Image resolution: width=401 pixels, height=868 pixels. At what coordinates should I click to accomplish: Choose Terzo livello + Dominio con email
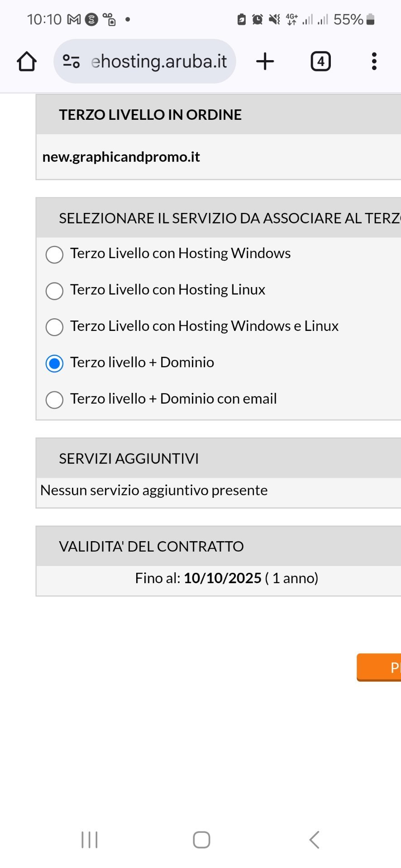point(54,400)
